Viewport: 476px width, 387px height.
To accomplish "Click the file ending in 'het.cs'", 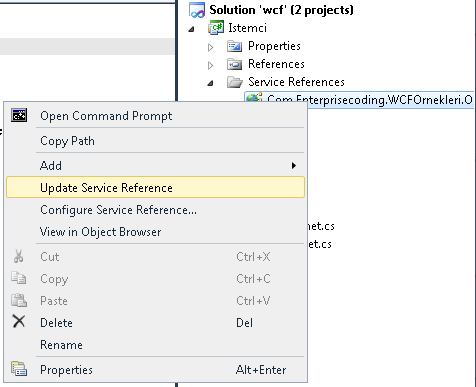I will coord(321,226).
